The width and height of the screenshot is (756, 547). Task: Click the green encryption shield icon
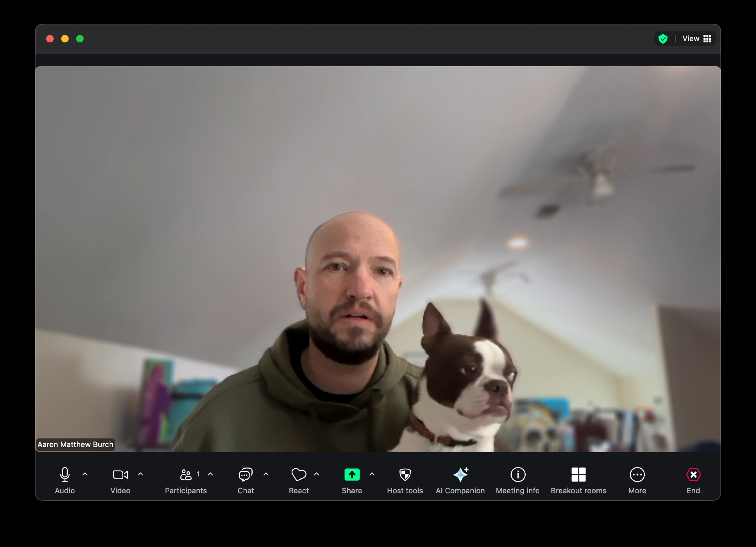coord(663,39)
